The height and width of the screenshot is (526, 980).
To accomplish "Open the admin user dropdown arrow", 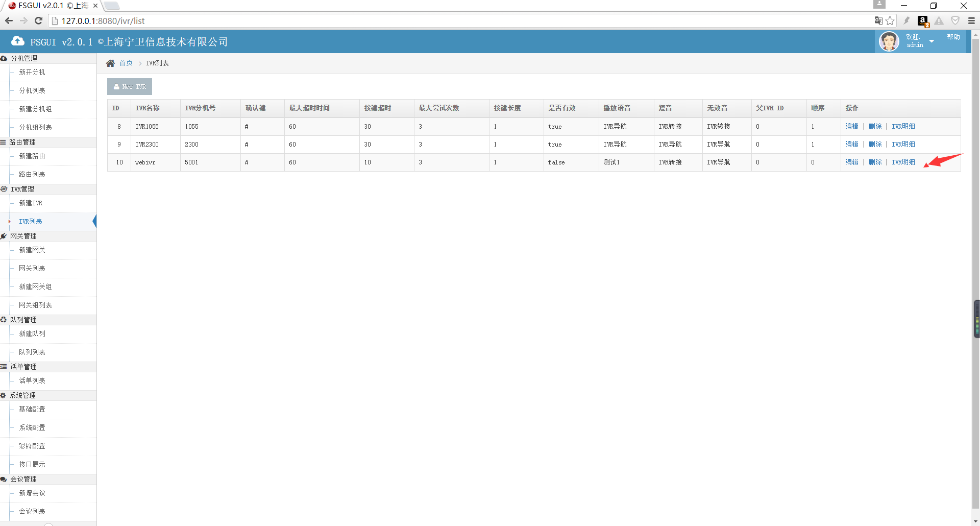I will pyautogui.click(x=932, y=41).
